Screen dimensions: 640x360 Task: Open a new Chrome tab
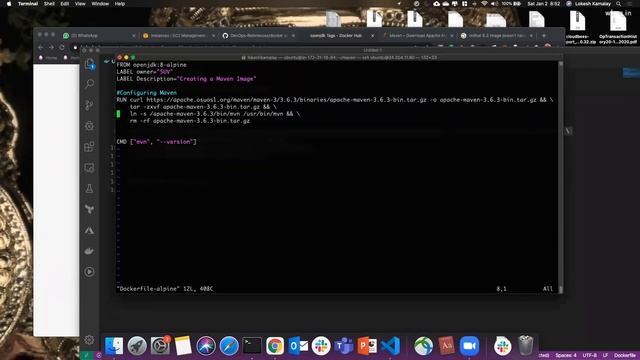tap(544, 36)
